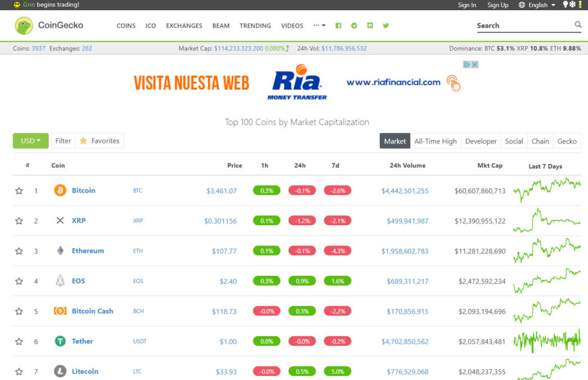Click the Sign Up link

pos(497,5)
